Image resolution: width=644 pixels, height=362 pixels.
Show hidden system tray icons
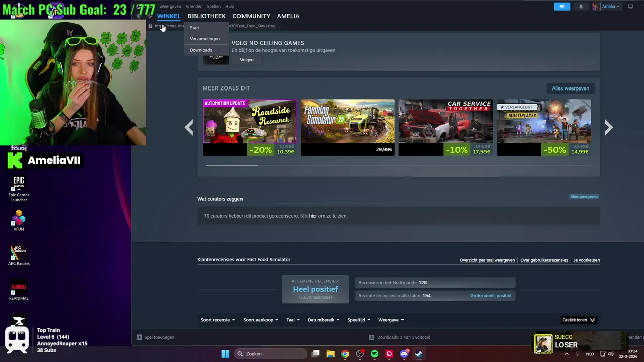pos(567,354)
